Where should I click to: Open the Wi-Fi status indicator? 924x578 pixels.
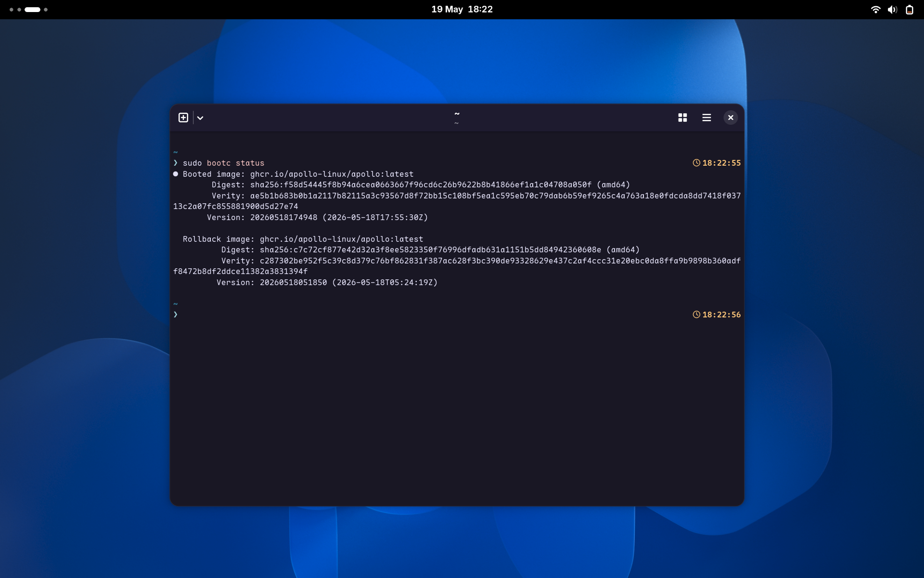tap(876, 10)
